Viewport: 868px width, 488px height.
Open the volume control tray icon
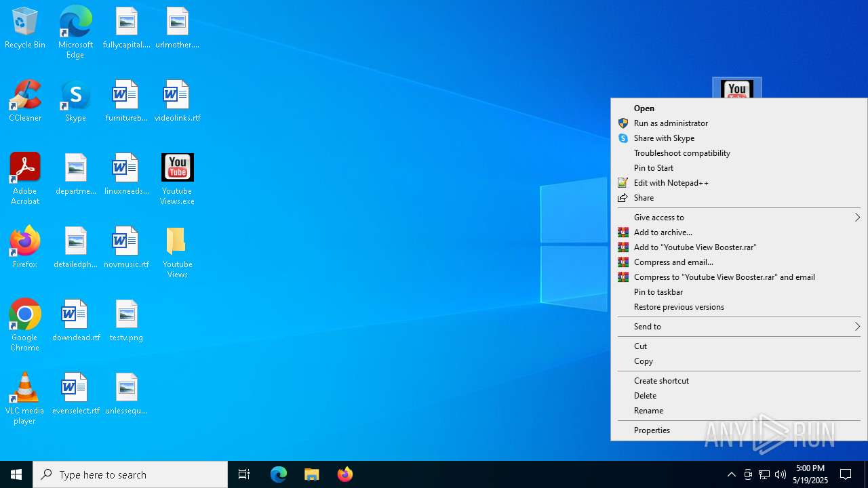pos(781,474)
